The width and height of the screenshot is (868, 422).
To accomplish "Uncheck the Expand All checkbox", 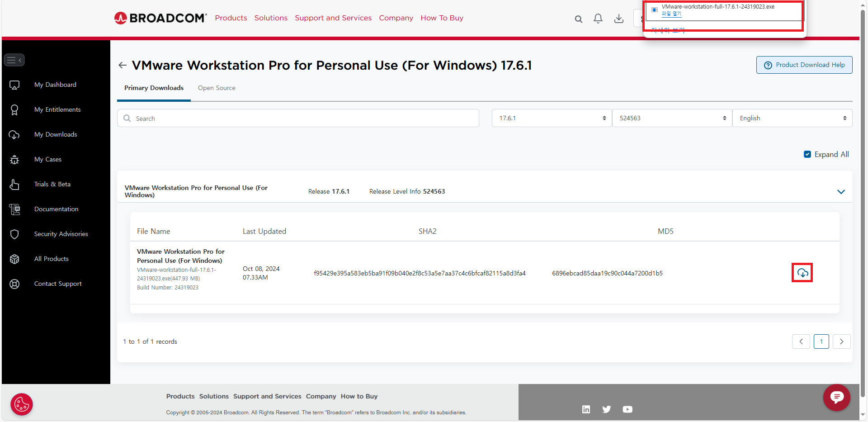I will pos(807,154).
